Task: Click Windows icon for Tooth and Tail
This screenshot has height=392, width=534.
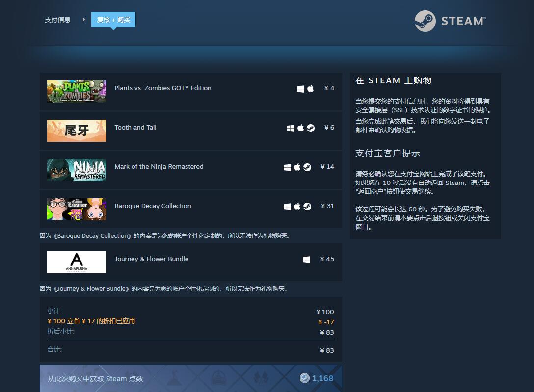Action: (x=291, y=128)
